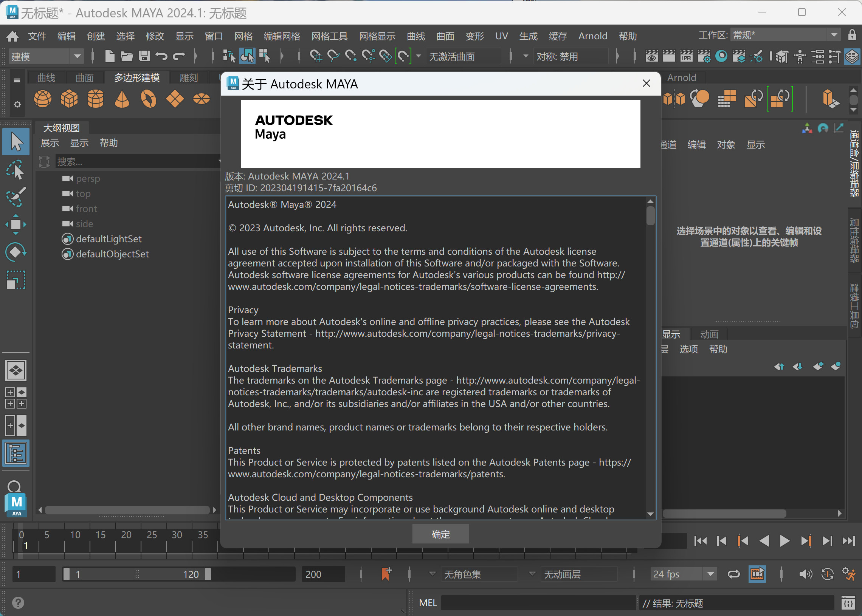
Task: Select the arrow Select tool in toolbox
Action: coord(16,142)
